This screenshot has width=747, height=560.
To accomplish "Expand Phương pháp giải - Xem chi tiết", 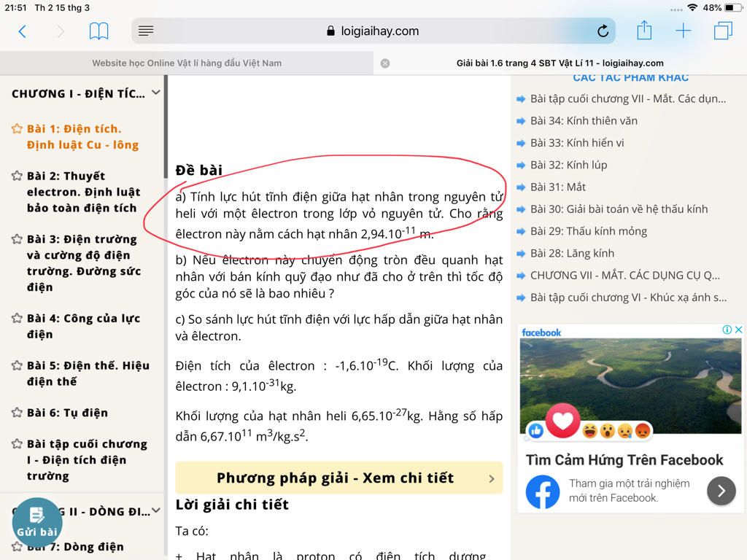I will (338, 478).
